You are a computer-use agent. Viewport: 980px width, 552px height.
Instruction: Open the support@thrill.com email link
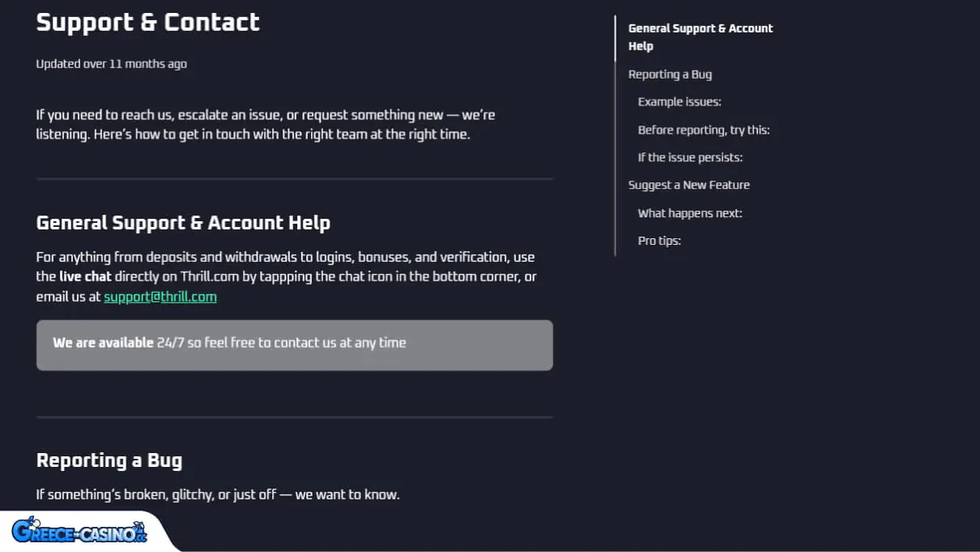click(x=160, y=297)
